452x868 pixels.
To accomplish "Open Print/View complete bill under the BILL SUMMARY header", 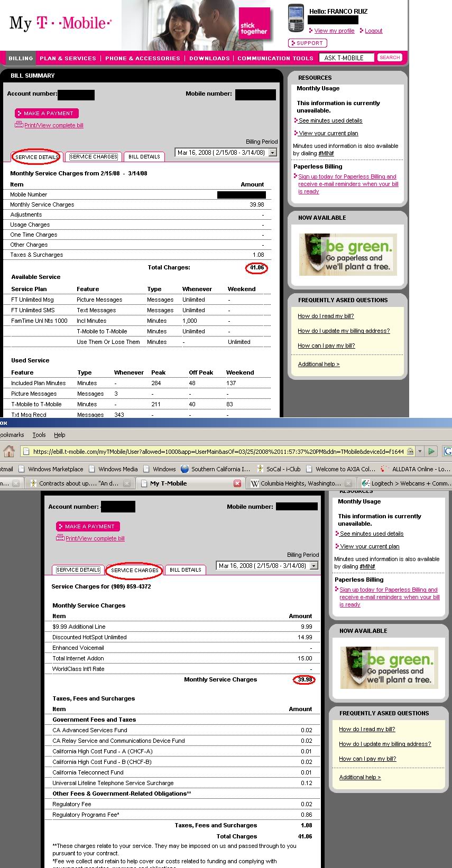I will [53, 125].
